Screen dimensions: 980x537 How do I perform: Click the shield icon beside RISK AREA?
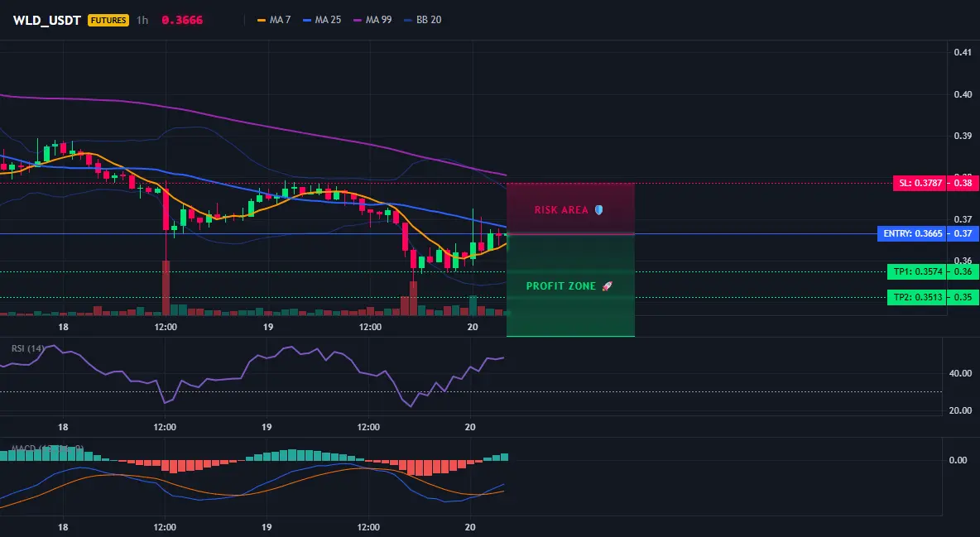pyautogui.click(x=598, y=210)
